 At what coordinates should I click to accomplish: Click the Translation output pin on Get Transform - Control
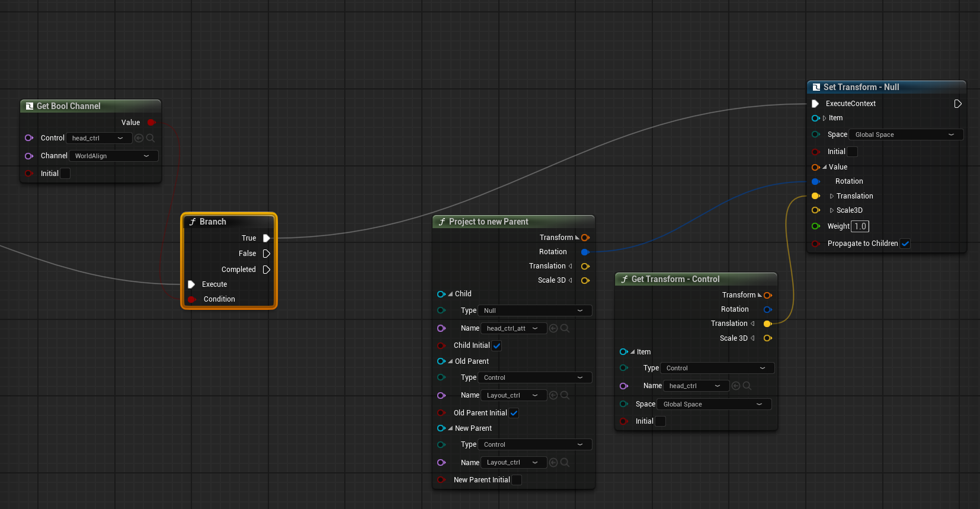tap(768, 324)
